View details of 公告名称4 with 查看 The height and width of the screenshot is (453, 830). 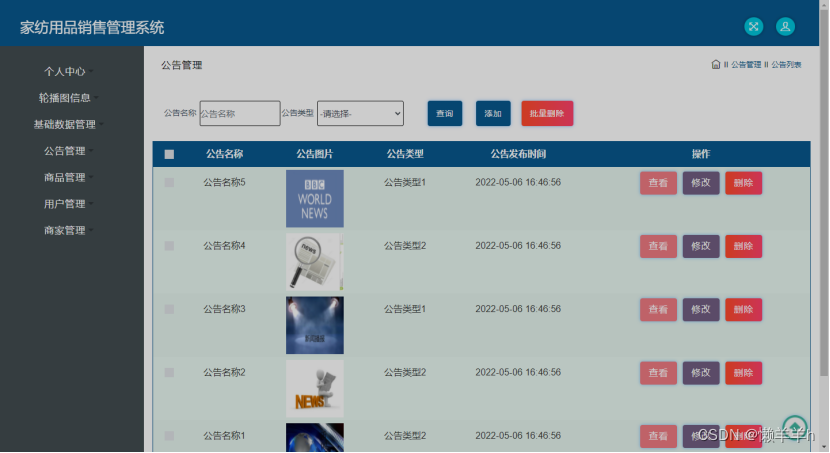tap(658, 247)
